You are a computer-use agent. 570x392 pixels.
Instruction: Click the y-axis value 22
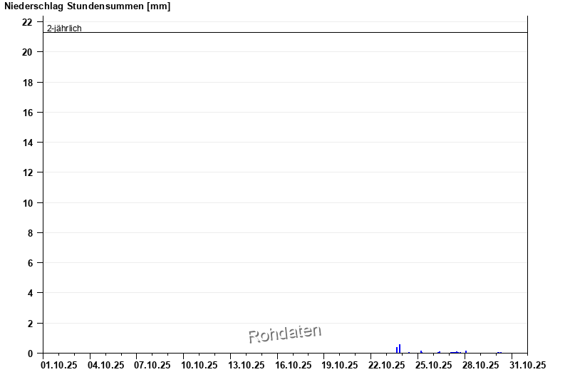27,22
